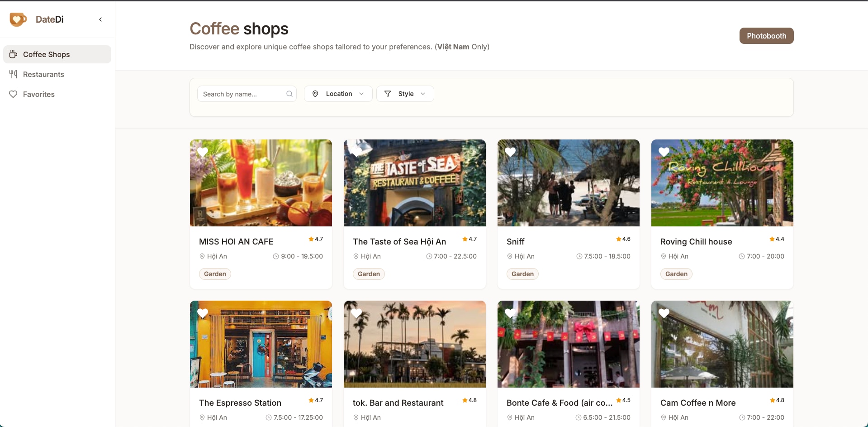Toggle the heart on Sniff card

(510, 152)
